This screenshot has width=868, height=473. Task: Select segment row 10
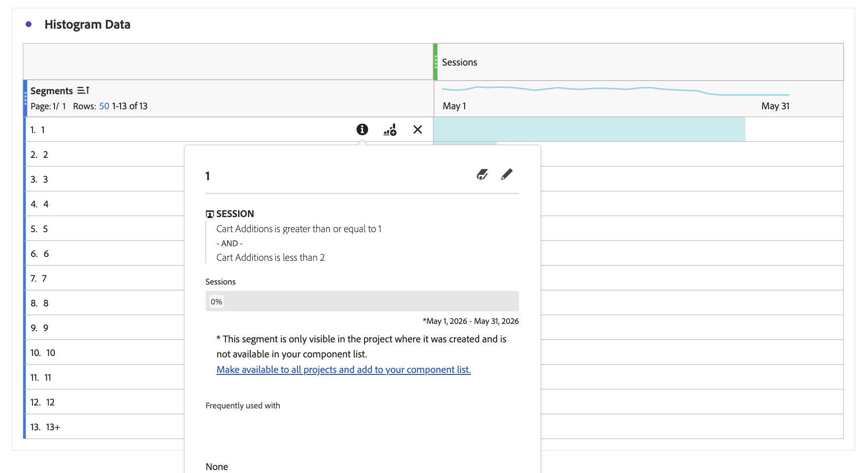tap(104, 353)
